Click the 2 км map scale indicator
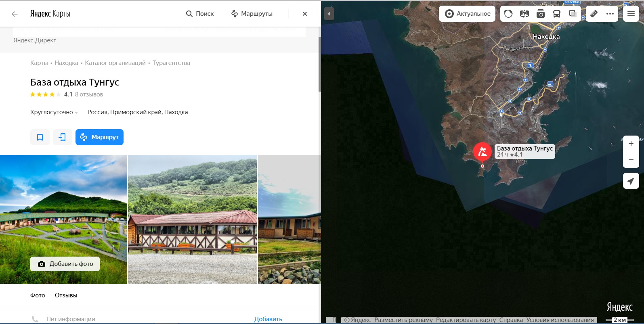Screen dimensions: 644x324 pyautogui.click(x=620, y=320)
